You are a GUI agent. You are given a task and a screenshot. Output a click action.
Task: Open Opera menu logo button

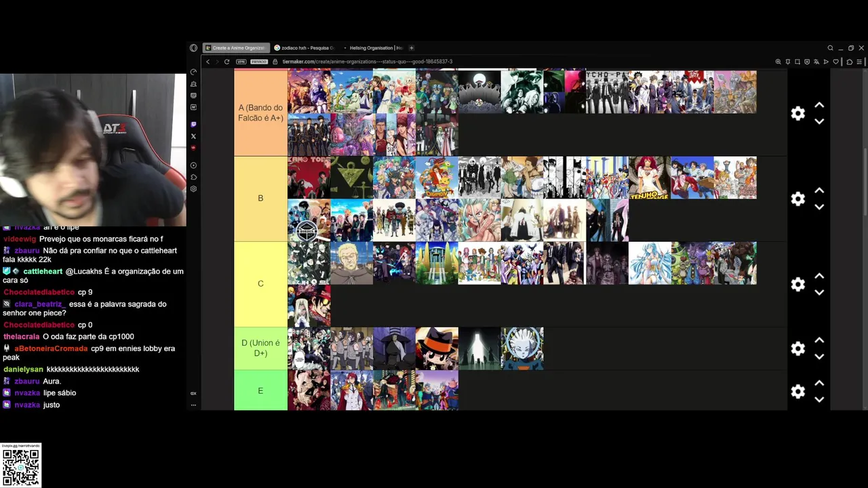click(x=194, y=48)
